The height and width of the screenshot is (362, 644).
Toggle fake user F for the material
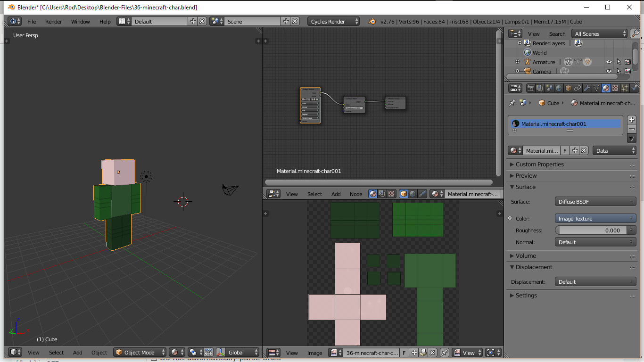(x=565, y=151)
